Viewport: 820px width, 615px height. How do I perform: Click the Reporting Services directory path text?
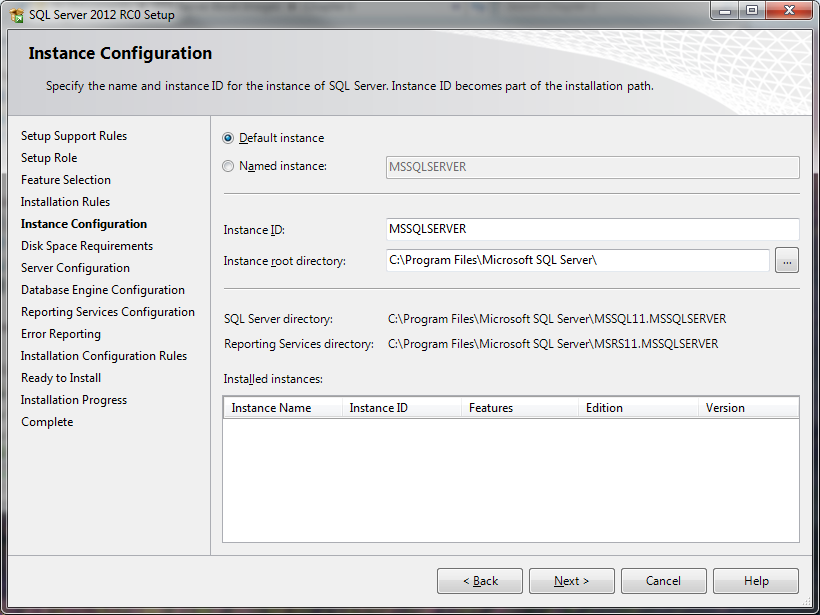coord(553,344)
